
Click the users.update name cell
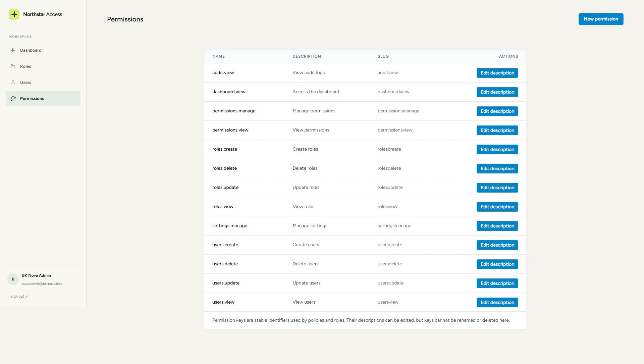coord(226,283)
